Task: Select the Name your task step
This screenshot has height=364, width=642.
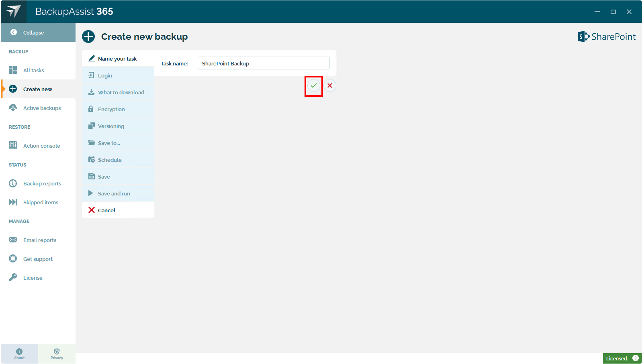Action: tap(118, 59)
